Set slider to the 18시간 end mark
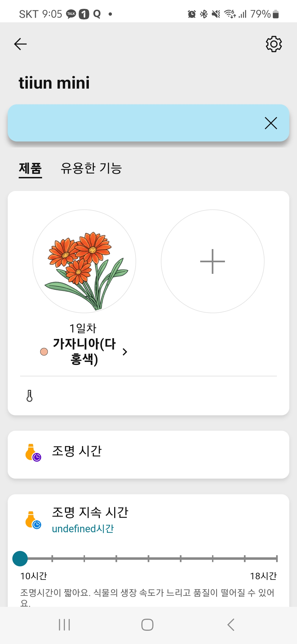 pyautogui.click(x=277, y=558)
